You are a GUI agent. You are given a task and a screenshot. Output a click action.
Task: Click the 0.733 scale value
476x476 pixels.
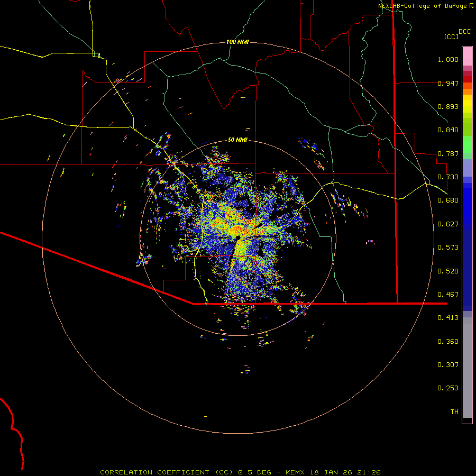[448, 177]
